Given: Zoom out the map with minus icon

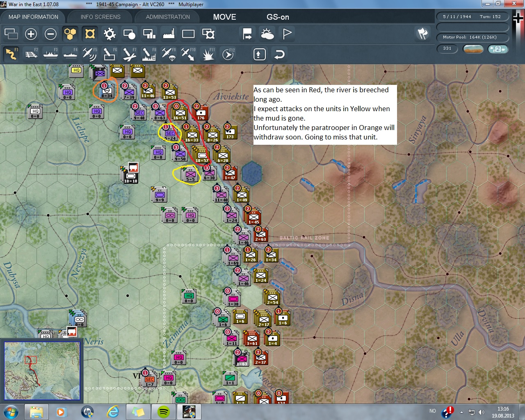Looking at the screenshot, I should 50,34.
